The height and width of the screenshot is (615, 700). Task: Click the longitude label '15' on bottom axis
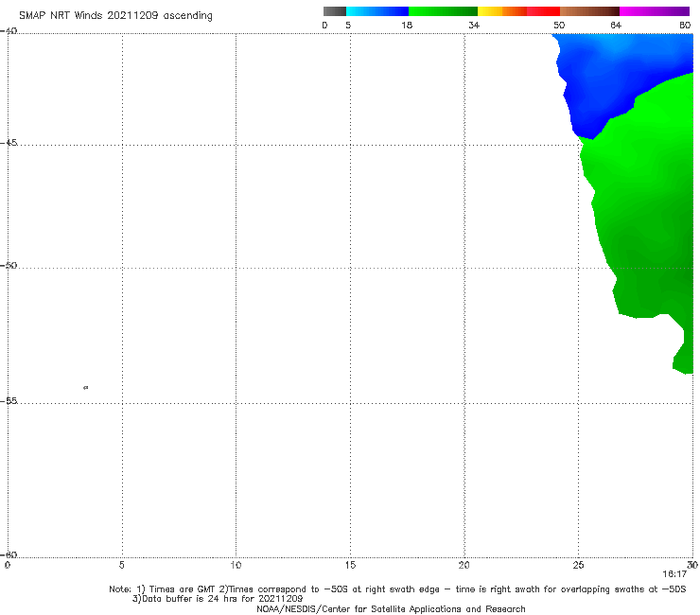point(350,566)
